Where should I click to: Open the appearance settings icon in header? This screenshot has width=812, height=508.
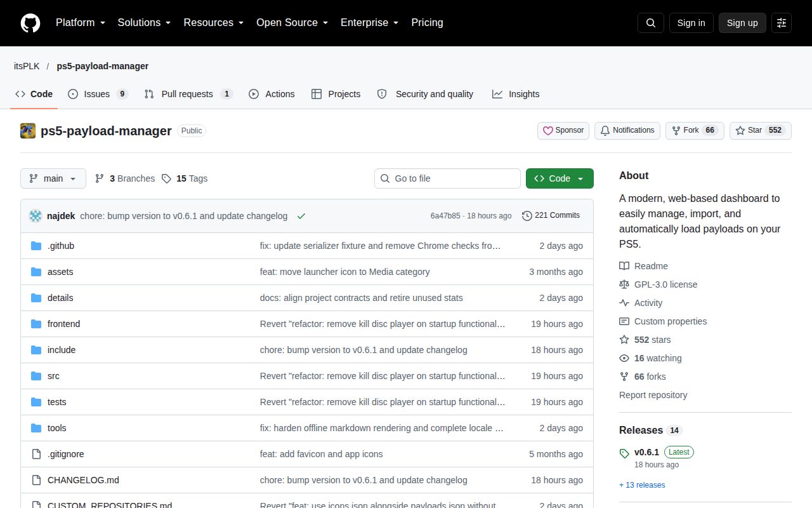pyautogui.click(x=782, y=23)
